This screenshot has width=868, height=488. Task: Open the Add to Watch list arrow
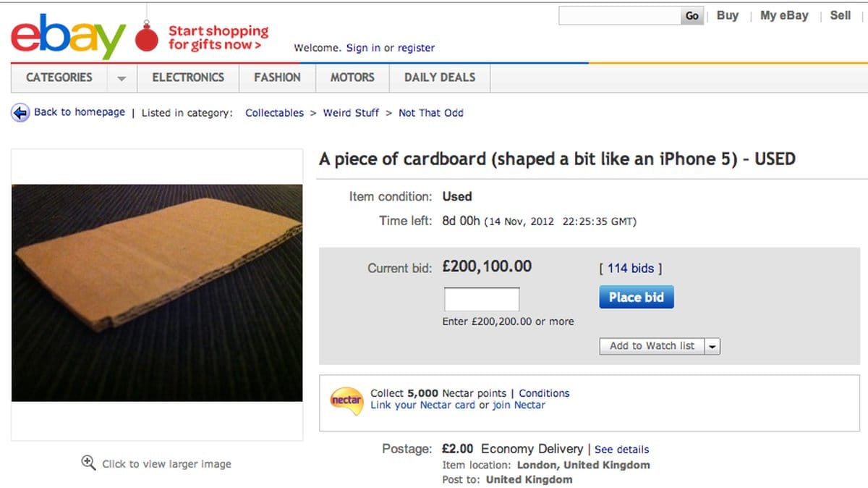click(x=712, y=346)
